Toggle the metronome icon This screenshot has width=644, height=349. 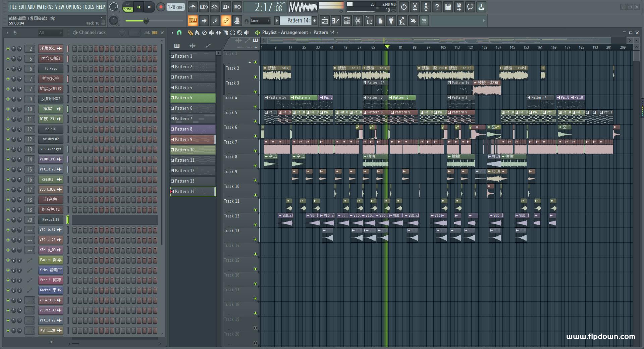coord(193,7)
